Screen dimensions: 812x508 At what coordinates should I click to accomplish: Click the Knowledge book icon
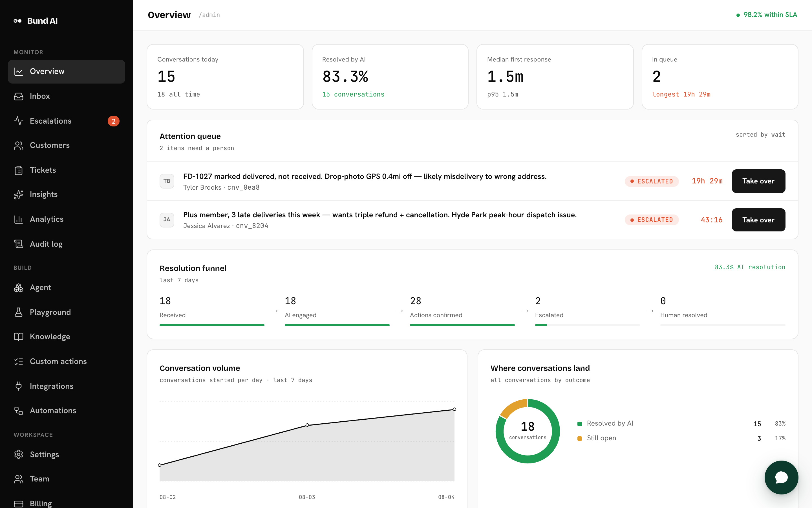pos(18,337)
